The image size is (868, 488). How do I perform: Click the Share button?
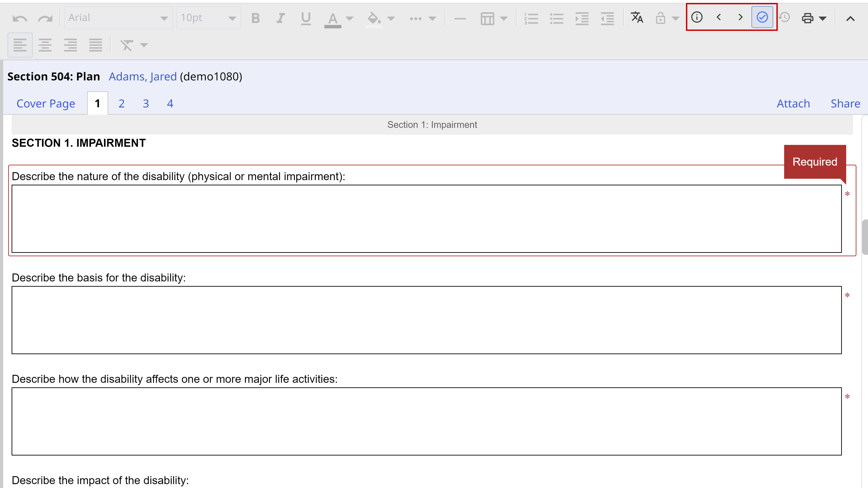click(845, 103)
